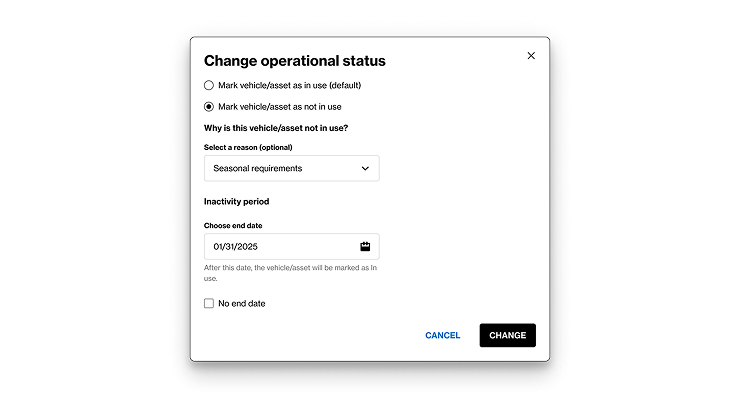Open the calendar date picker icon
740x409 pixels.
pos(365,246)
